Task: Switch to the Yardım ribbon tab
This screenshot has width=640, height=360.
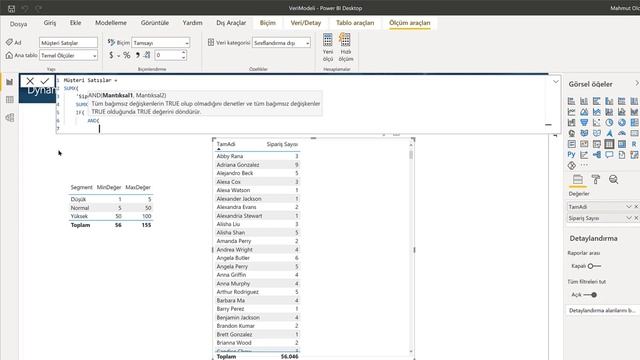Action: (192, 23)
